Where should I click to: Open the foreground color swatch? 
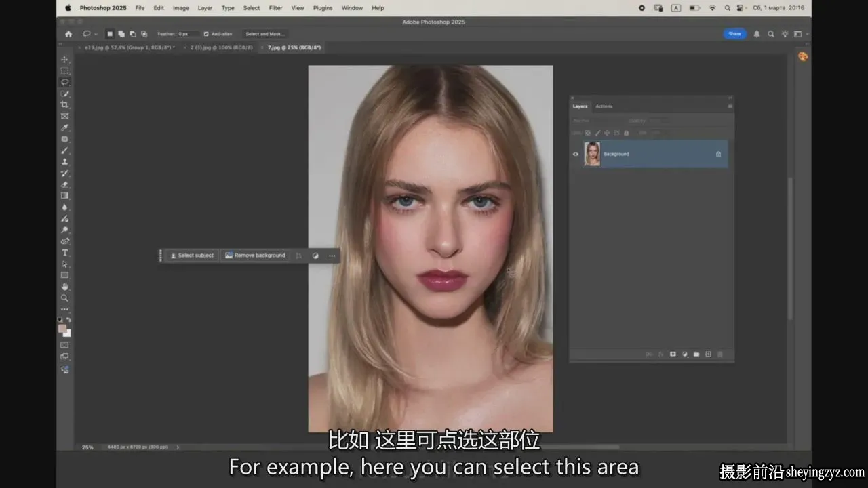[62, 329]
